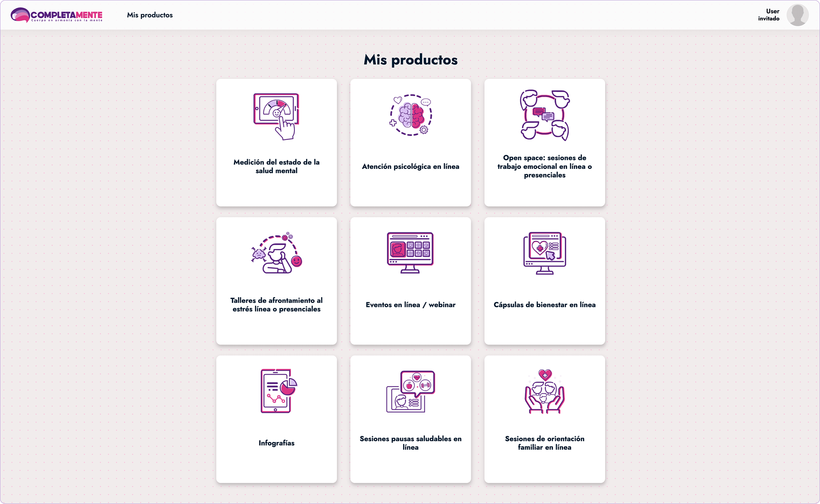
Task: Open the user avatar profile picture
Action: (x=797, y=15)
